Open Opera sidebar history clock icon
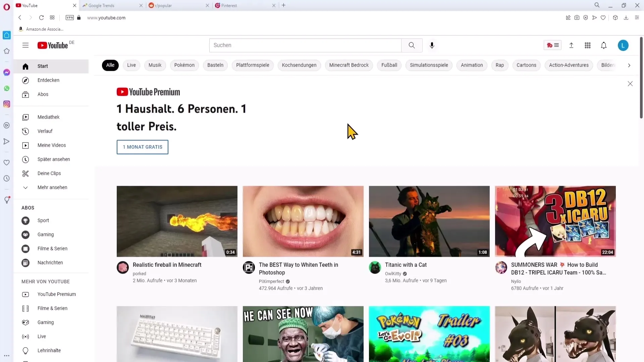The image size is (644, 362). (7, 179)
